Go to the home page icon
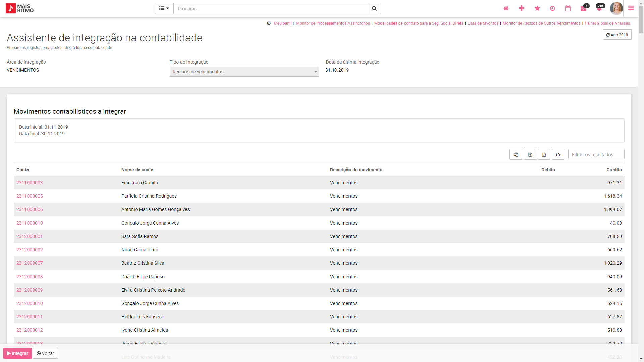The width and height of the screenshot is (644, 362). tap(506, 8)
